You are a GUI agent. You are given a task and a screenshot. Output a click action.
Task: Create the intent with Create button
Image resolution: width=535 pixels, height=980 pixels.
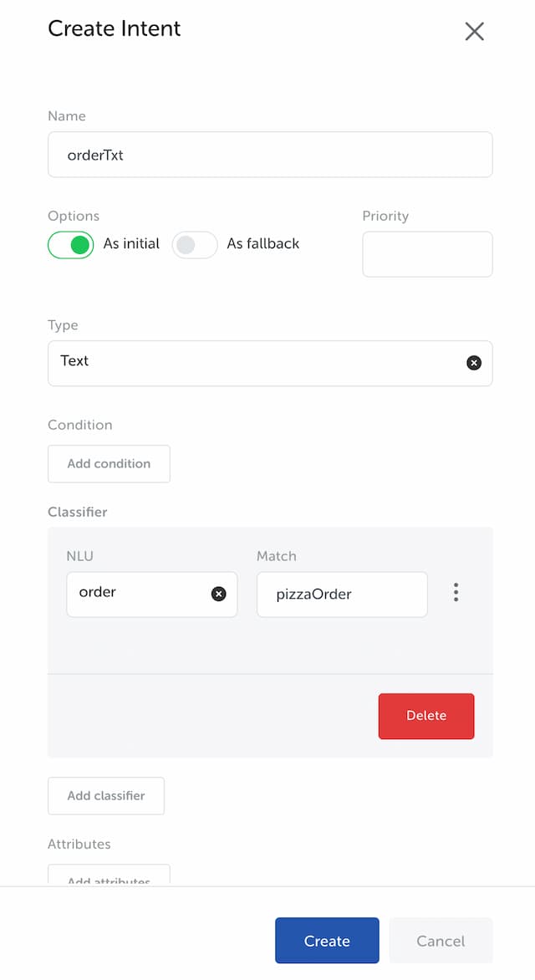[x=327, y=941]
